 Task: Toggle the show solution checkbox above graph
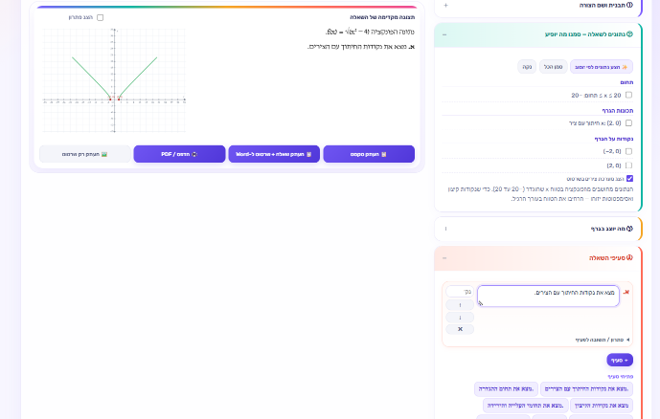(x=100, y=17)
